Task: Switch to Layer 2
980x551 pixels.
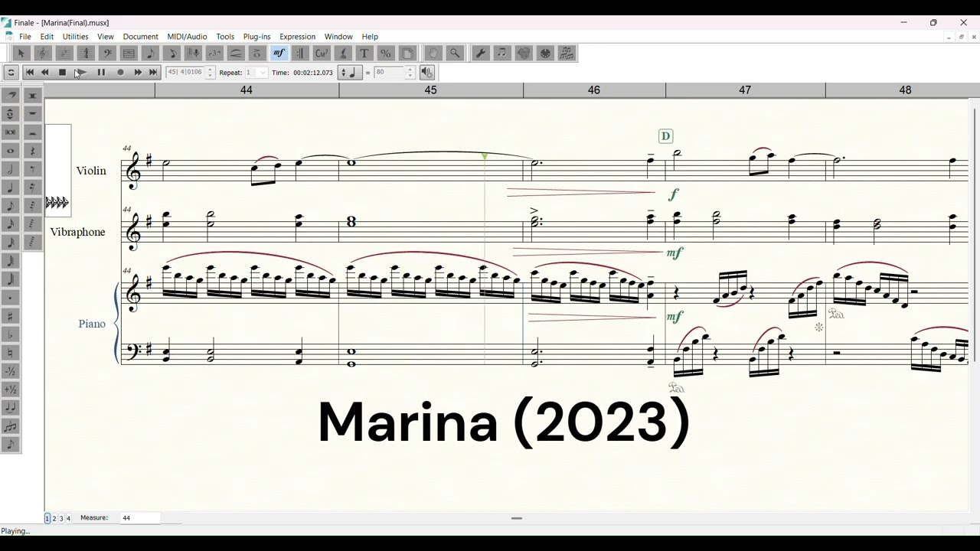Action: point(54,518)
